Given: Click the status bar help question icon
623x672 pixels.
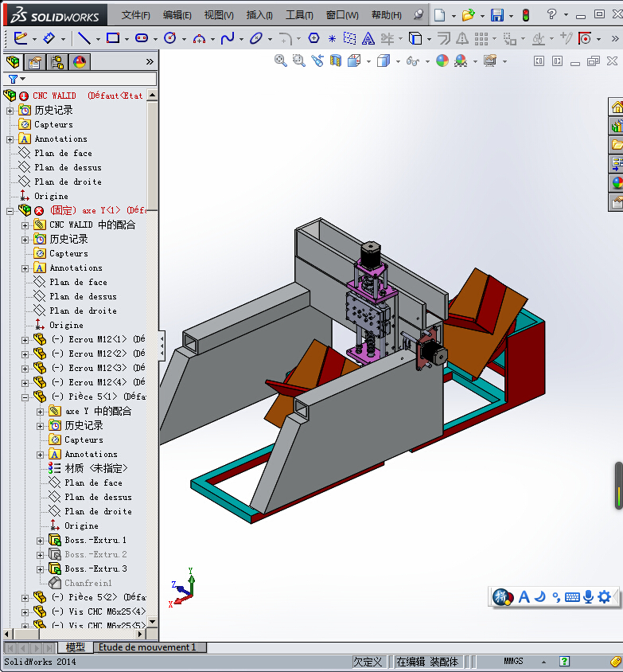Looking at the screenshot, I should (x=564, y=662).
